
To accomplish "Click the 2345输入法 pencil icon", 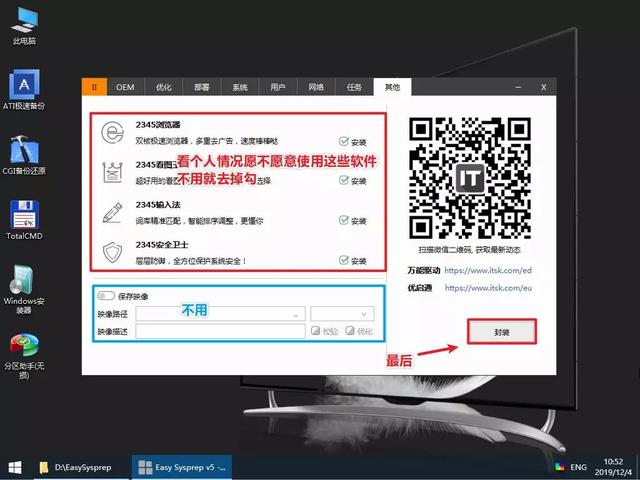I will tap(113, 212).
